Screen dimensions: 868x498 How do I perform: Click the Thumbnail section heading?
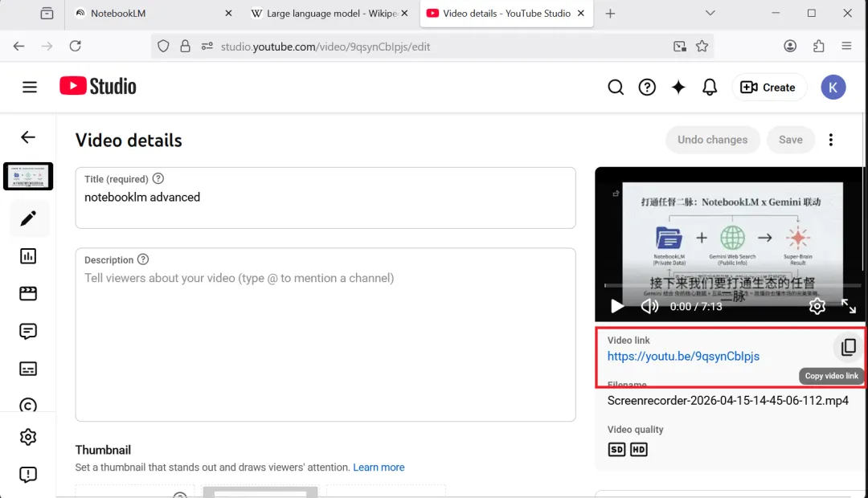103,450
